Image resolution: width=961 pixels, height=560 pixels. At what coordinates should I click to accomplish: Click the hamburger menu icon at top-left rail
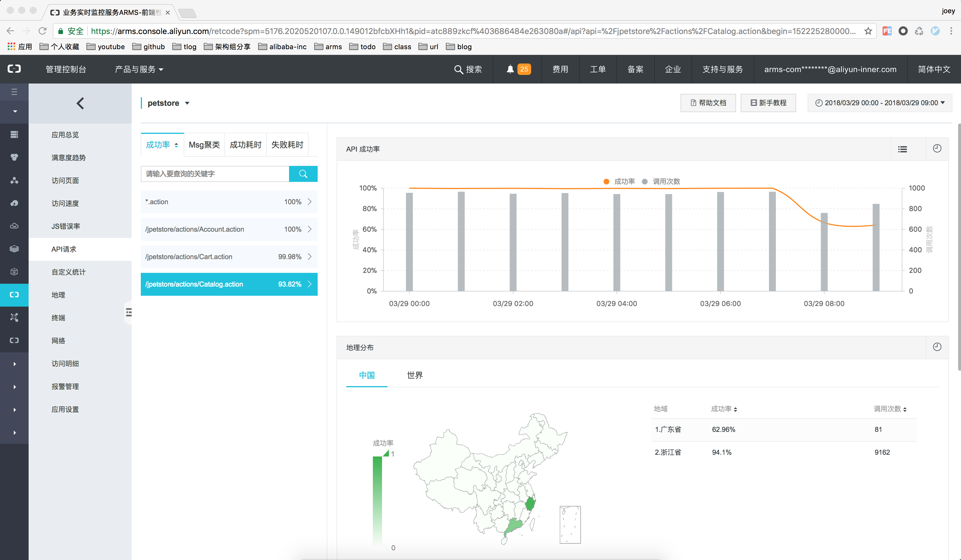pyautogui.click(x=14, y=92)
